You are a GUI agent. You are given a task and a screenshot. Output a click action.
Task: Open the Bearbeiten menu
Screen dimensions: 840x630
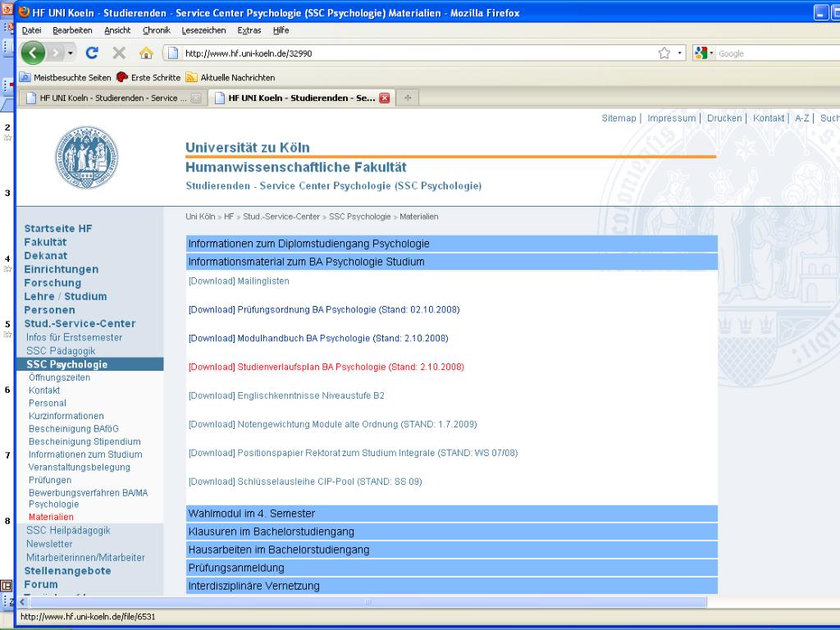[72, 30]
